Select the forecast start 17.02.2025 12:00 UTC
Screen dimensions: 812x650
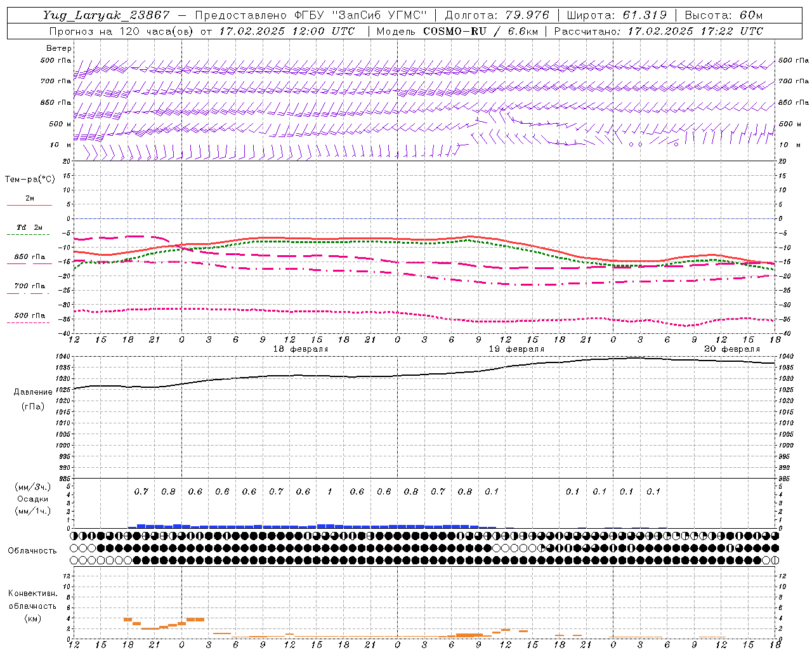point(287,31)
